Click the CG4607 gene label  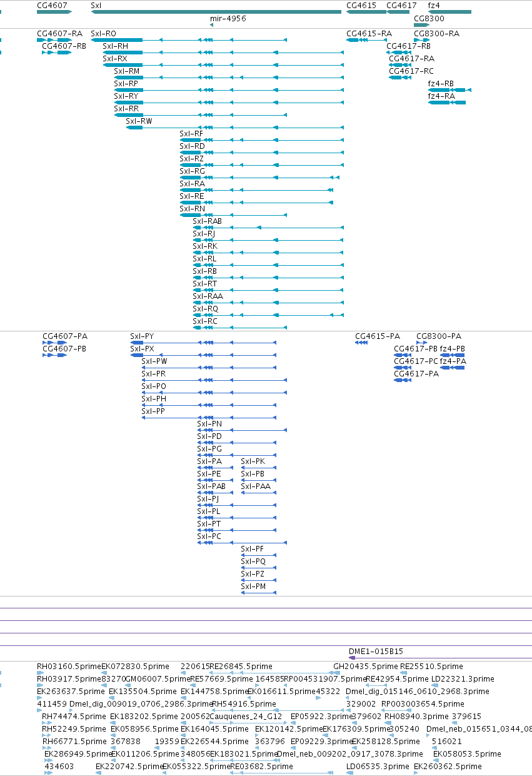(52, 5)
